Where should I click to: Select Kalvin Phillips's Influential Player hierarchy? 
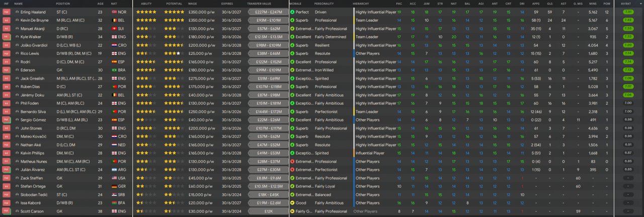[370, 153]
